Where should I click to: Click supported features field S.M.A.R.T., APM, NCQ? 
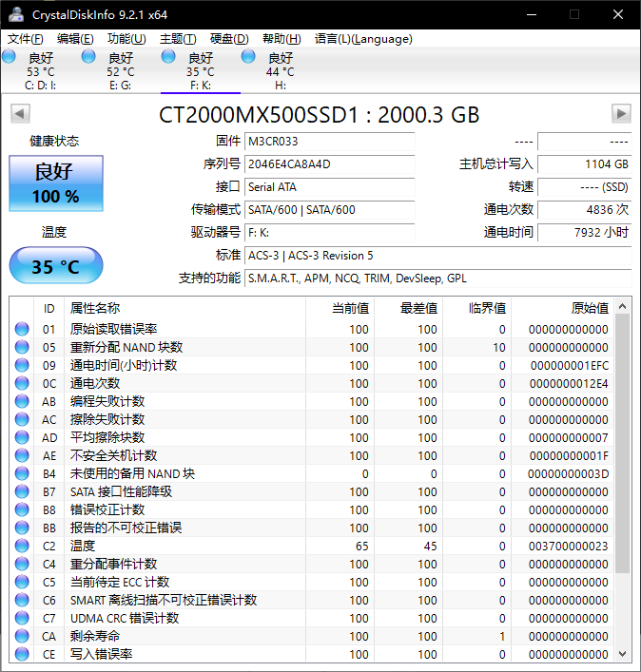pos(438,278)
